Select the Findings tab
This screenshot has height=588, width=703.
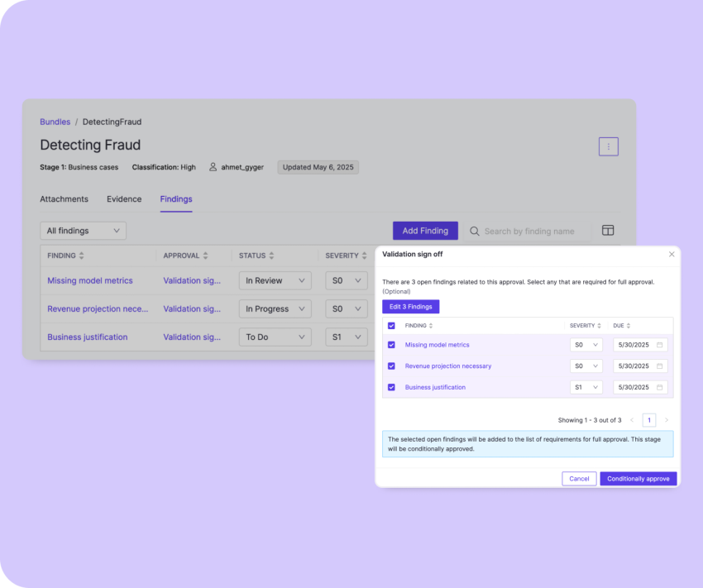pyautogui.click(x=176, y=199)
